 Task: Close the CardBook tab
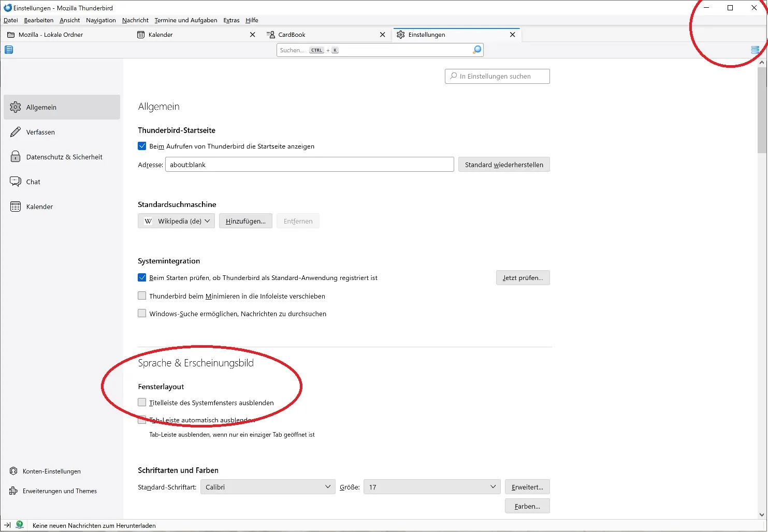point(383,35)
